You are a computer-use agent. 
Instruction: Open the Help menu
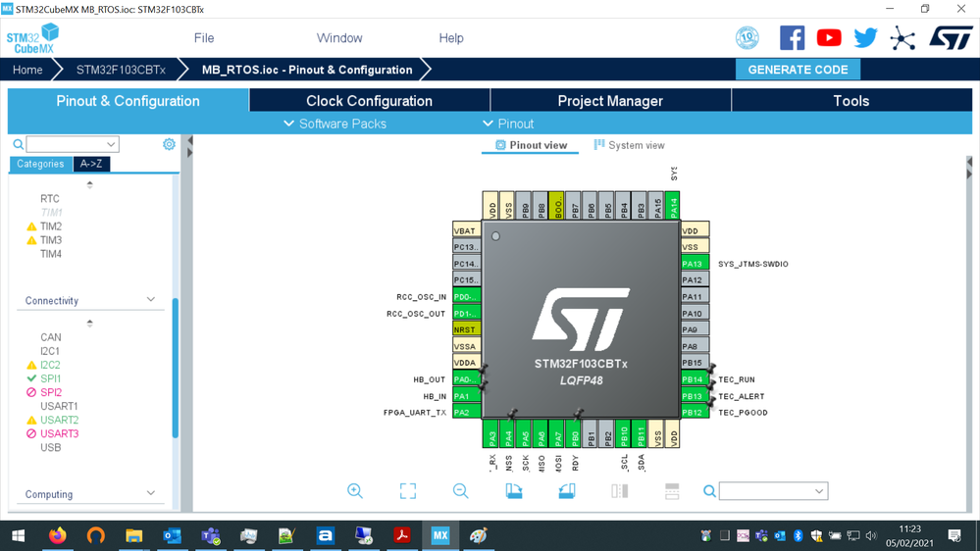pyautogui.click(x=450, y=38)
